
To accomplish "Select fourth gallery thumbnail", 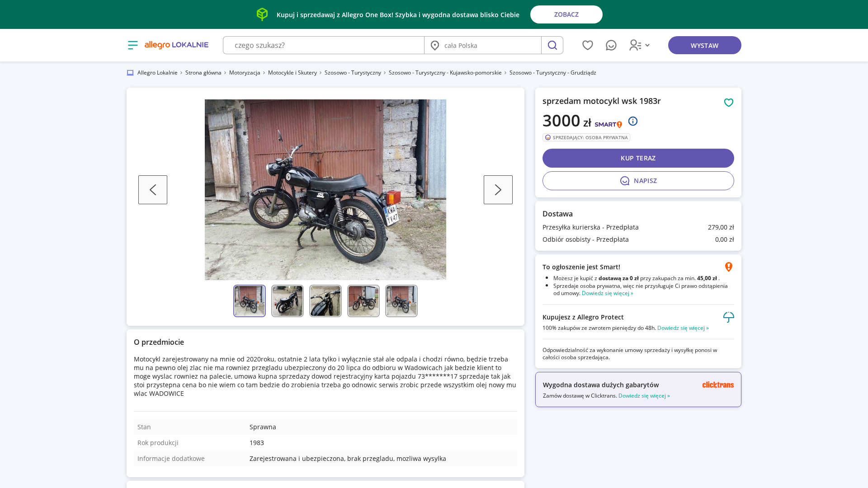I will coord(363,301).
